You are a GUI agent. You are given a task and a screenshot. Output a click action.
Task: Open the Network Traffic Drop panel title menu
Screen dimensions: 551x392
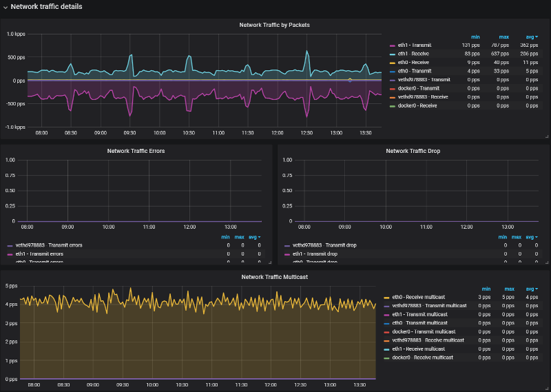coord(413,150)
